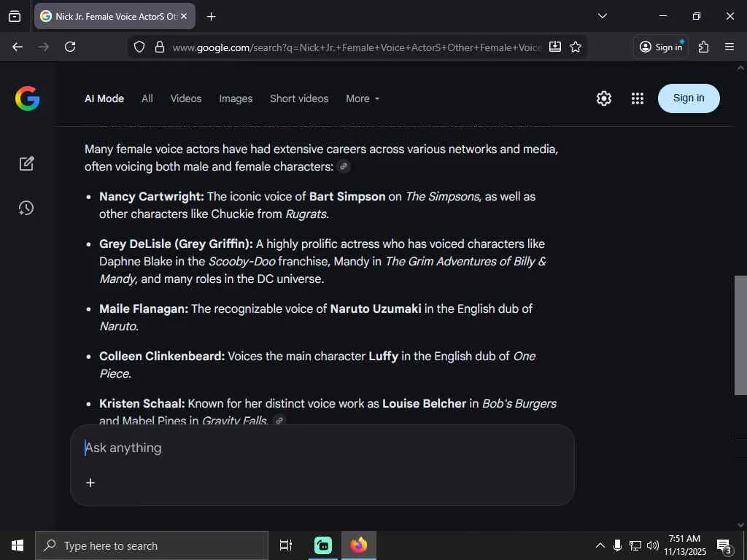This screenshot has height=560, width=747.
Task: Click italic title The Simpsons
Action: (443, 196)
